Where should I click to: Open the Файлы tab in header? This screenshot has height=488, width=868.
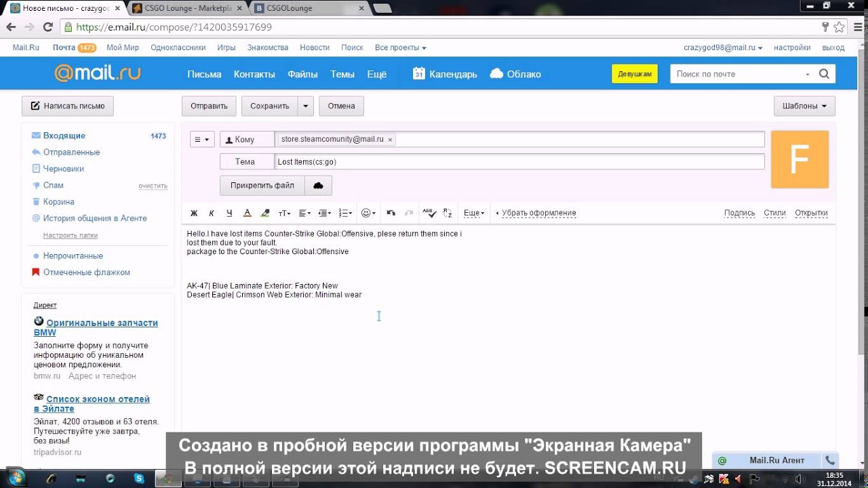tap(303, 74)
